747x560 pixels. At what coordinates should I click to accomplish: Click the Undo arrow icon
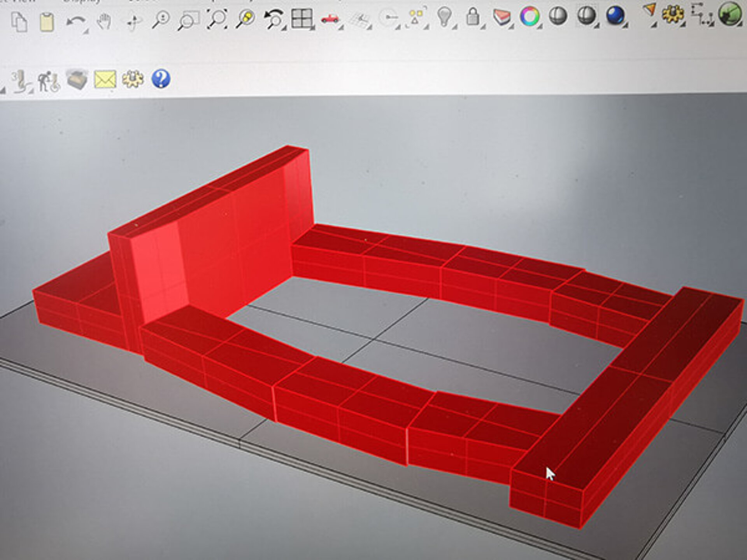(x=75, y=21)
